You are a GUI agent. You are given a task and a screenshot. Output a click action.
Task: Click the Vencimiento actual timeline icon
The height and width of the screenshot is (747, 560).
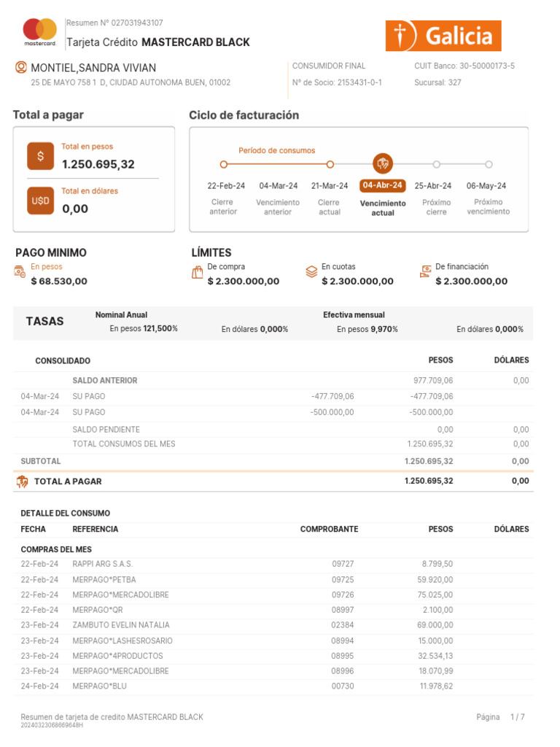[383, 164]
